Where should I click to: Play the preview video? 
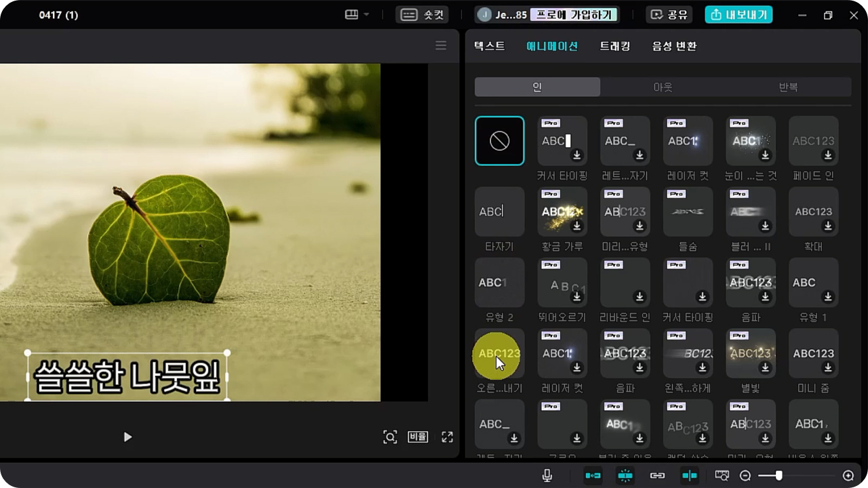click(127, 437)
